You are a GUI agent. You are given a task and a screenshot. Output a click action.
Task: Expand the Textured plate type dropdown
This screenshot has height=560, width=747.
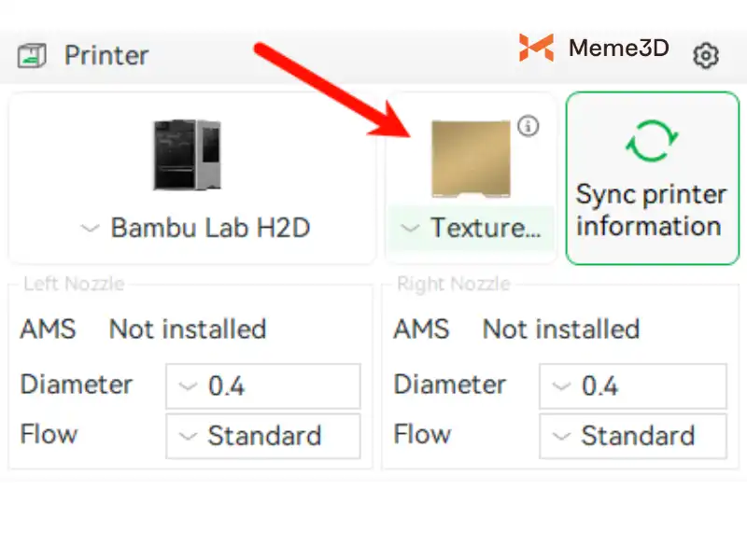point(471,229)
